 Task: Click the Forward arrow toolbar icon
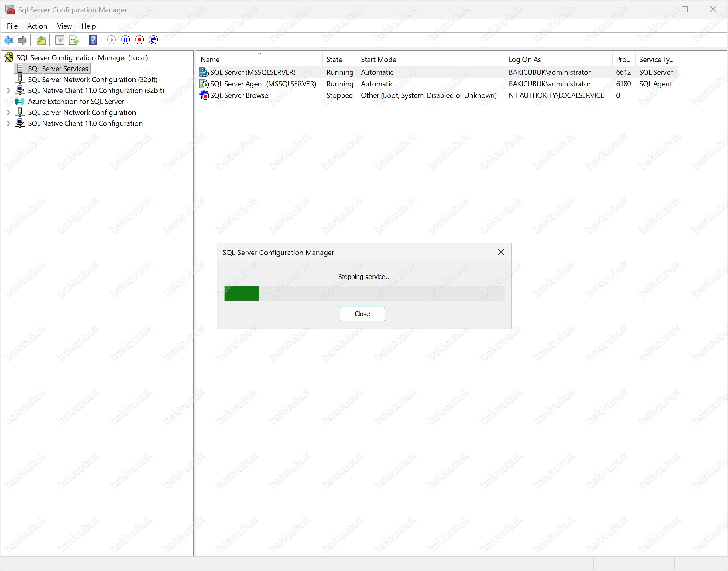[22, 40]
